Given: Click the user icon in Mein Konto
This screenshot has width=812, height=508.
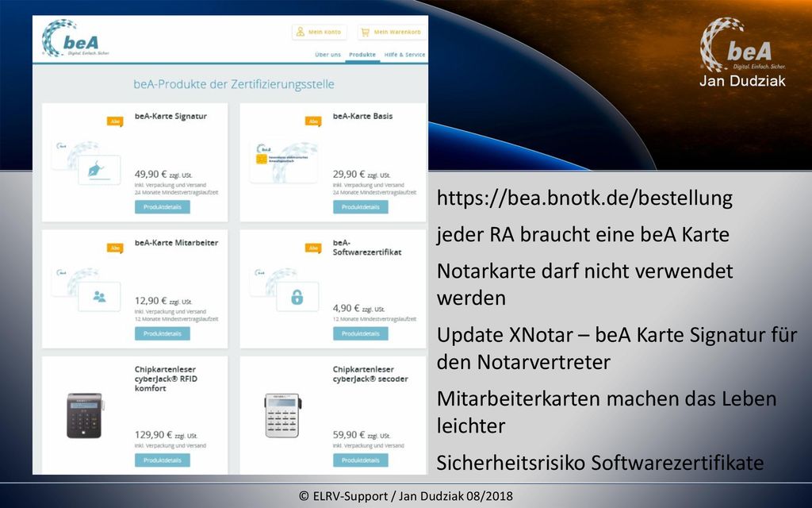Looking at the screenshot, I should [301, 32].
